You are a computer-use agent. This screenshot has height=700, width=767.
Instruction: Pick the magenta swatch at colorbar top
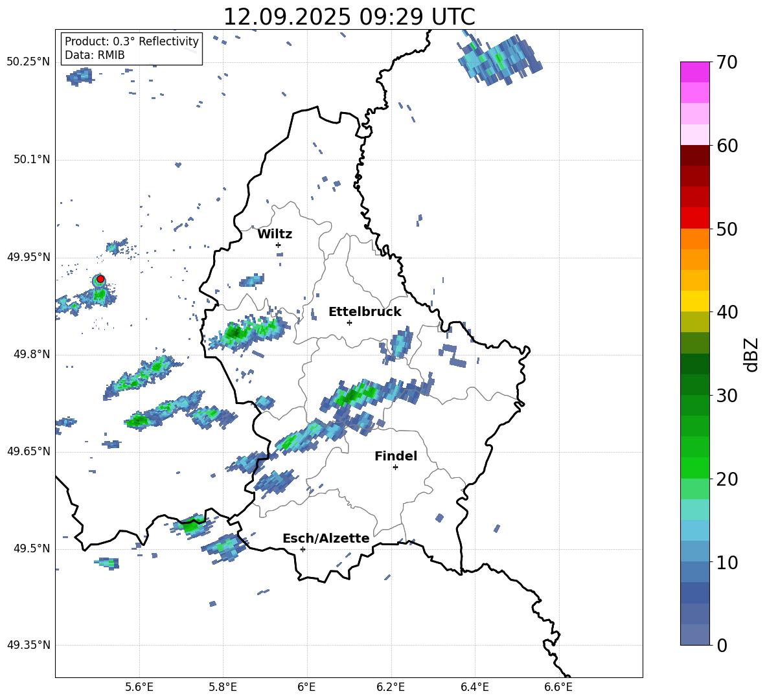click(x=694, y=72)
